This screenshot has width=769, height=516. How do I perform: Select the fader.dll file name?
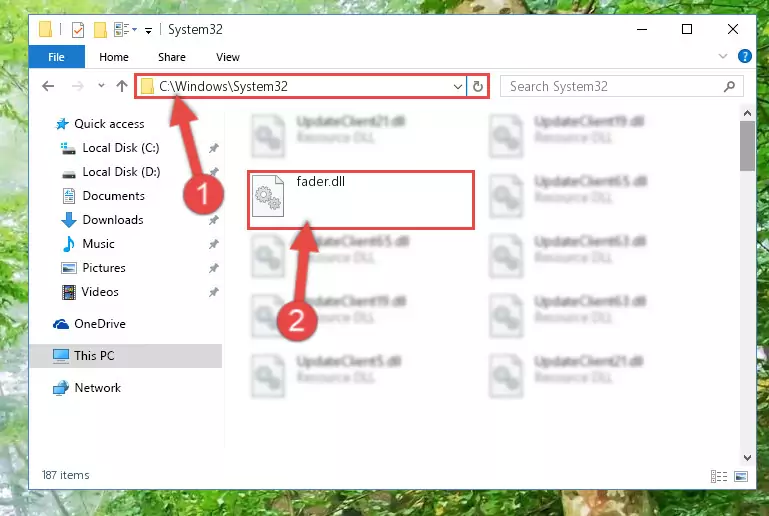tap(321, 181)
